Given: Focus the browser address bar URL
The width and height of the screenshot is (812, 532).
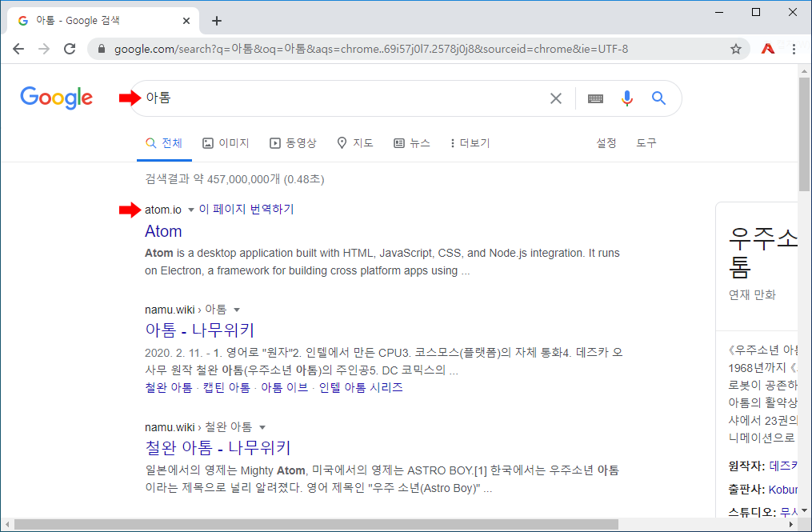Looking at the screenshot, I should click(370, 50).
